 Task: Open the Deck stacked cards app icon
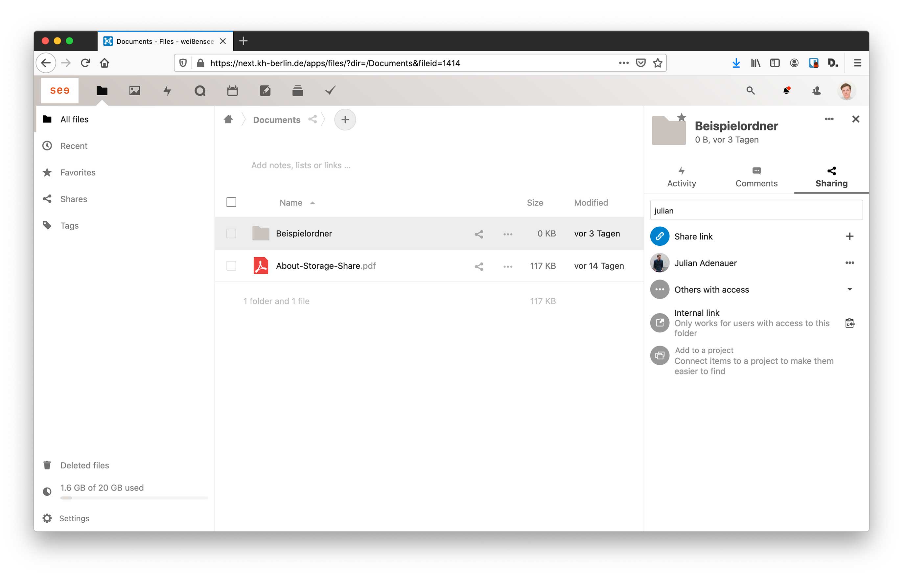tap(297, 91)
